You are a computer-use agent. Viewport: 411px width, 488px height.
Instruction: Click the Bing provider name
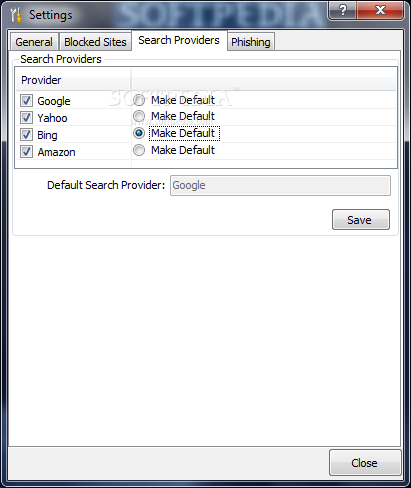pyautogui.click(x=47, y=135)
